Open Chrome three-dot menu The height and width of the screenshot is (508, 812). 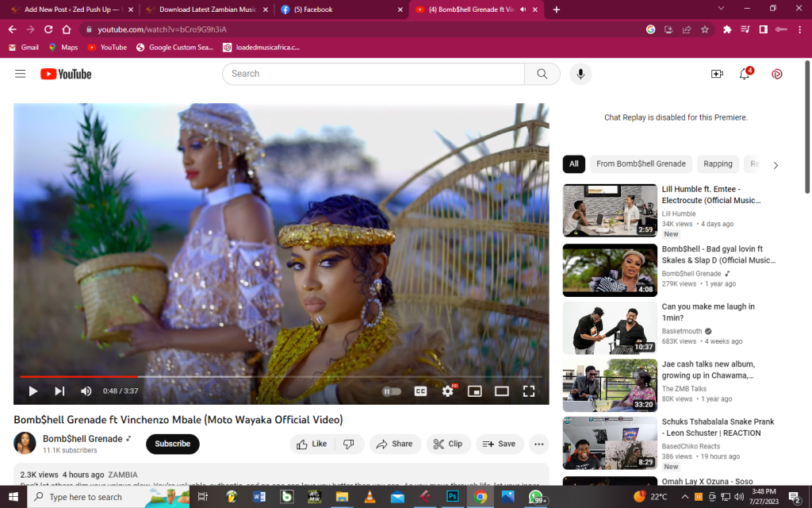[799, 29]
